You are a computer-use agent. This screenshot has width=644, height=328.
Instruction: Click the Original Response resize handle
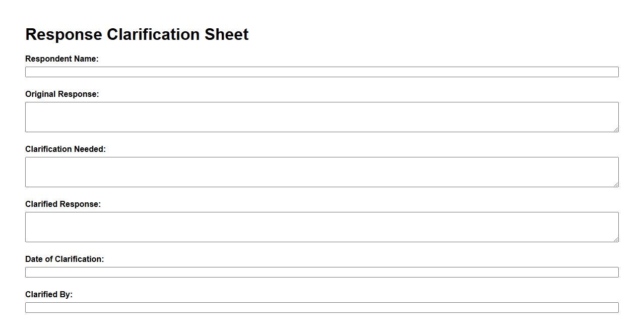(616, 129)
